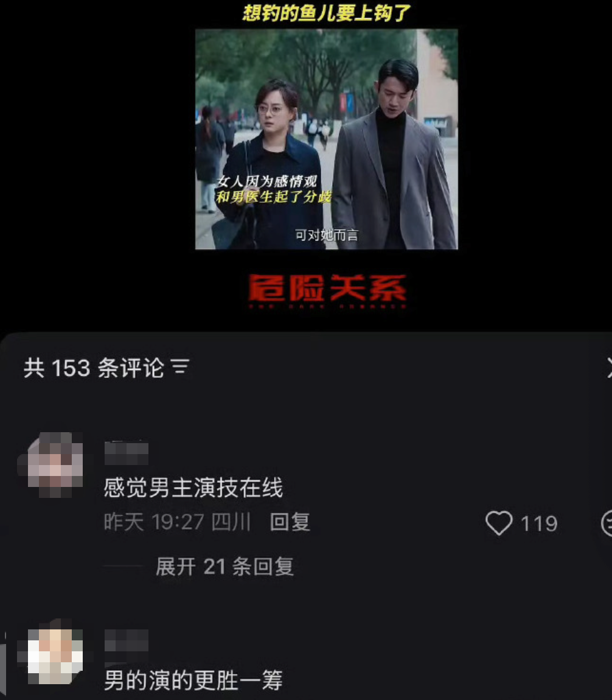Tap the timestamp 昨天 19:27 四川
Image resolution: width=612 pixels, height=700 pixels.
[x=177, y=522]
